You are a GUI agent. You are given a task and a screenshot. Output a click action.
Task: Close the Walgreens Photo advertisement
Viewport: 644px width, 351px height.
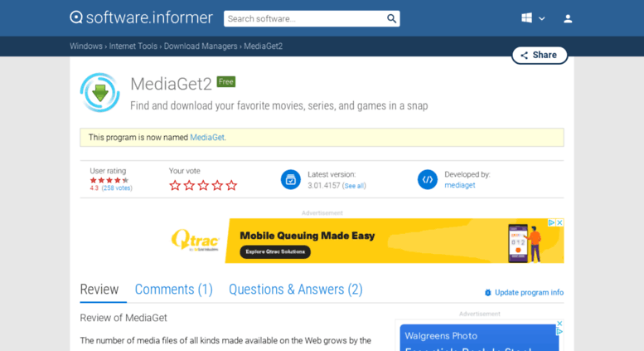(559, 324)
